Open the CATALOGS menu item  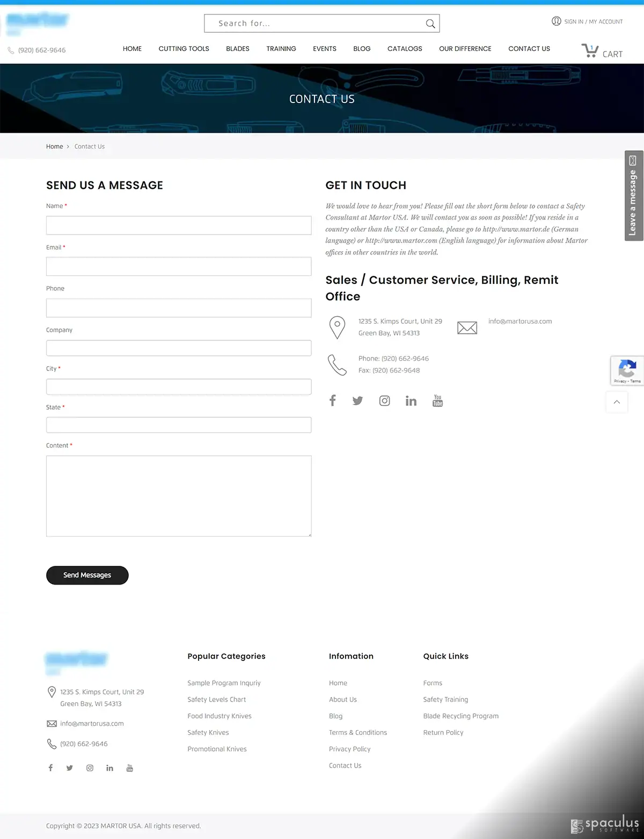coord(405,49)
